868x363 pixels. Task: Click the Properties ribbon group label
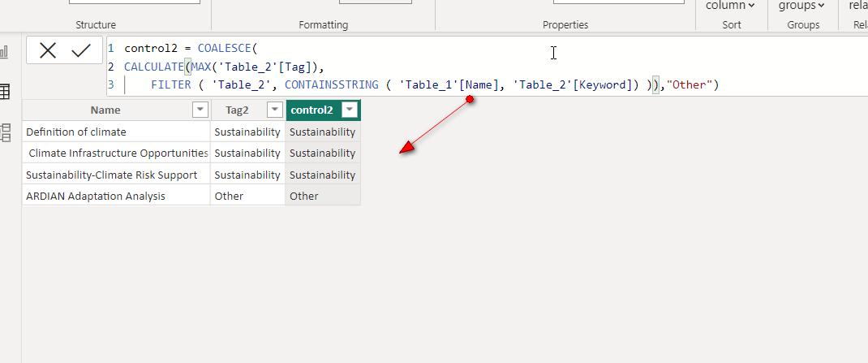point(565,25)
